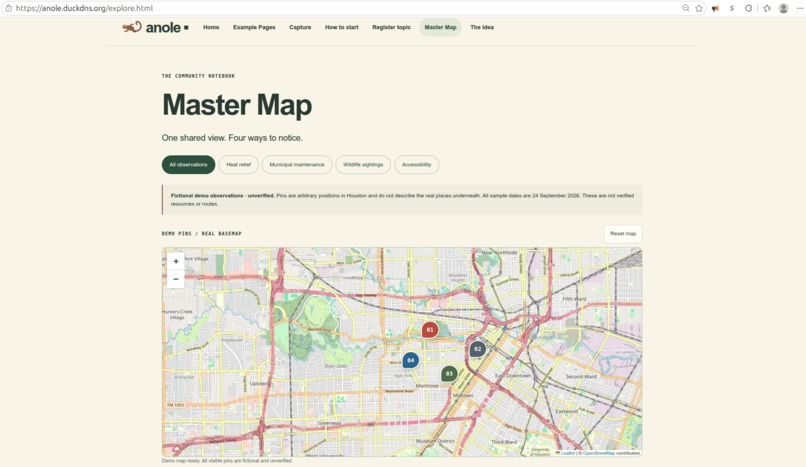Go to Example Pages
The image size is (806, 467).
tap(254, 27)
